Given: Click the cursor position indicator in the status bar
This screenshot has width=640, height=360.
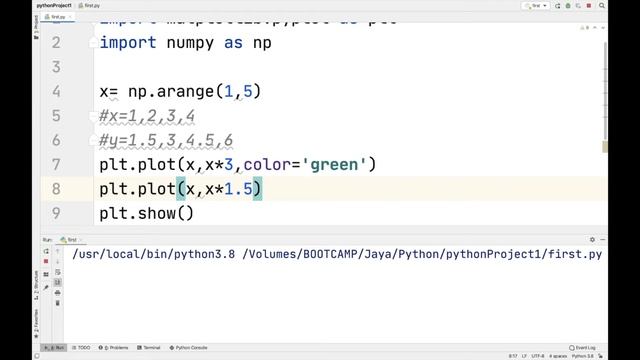Looking at the screenshot, I should (513, 356).
